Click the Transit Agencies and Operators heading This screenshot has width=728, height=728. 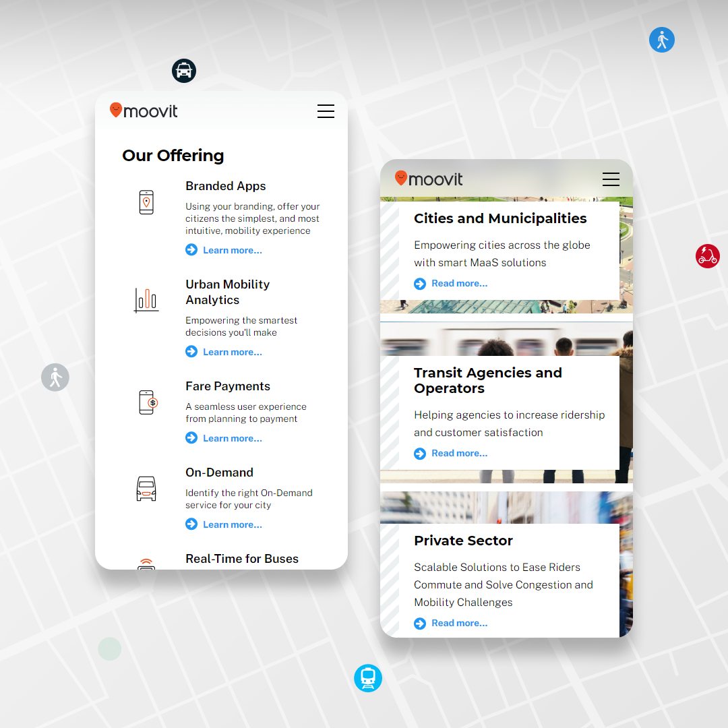pyautogui.click(x=487, y=380)
